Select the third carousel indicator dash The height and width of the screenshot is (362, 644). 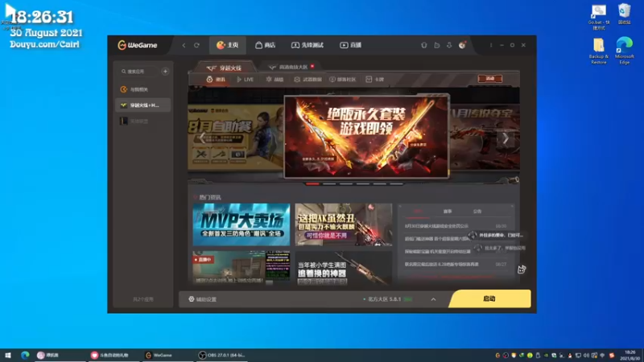[x=346, y=184]
